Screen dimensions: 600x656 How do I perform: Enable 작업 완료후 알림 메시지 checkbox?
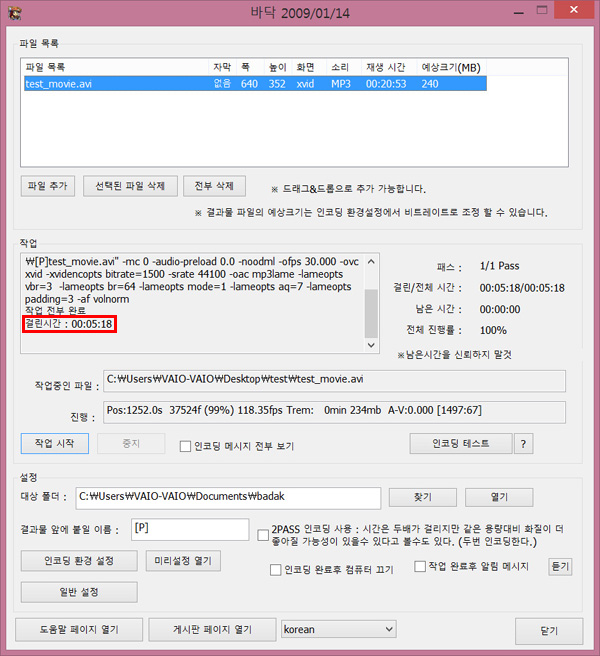pos(420,566)
